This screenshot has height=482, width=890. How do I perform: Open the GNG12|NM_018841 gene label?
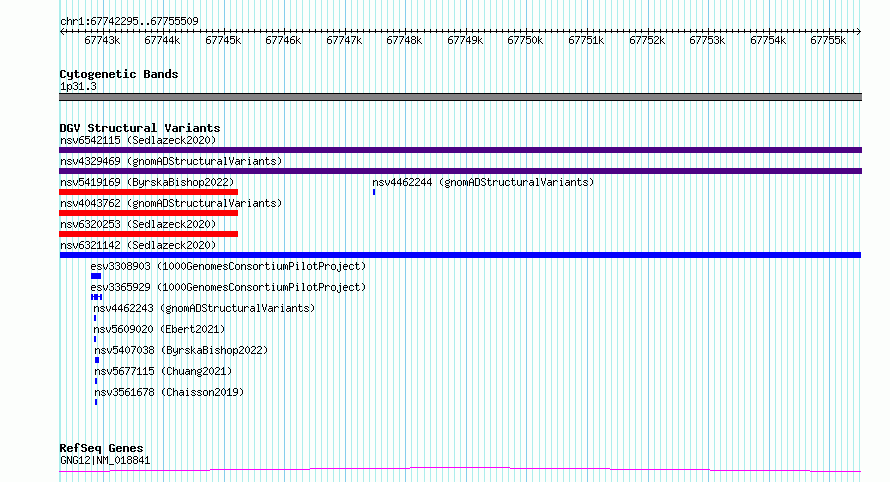[105, 461]
